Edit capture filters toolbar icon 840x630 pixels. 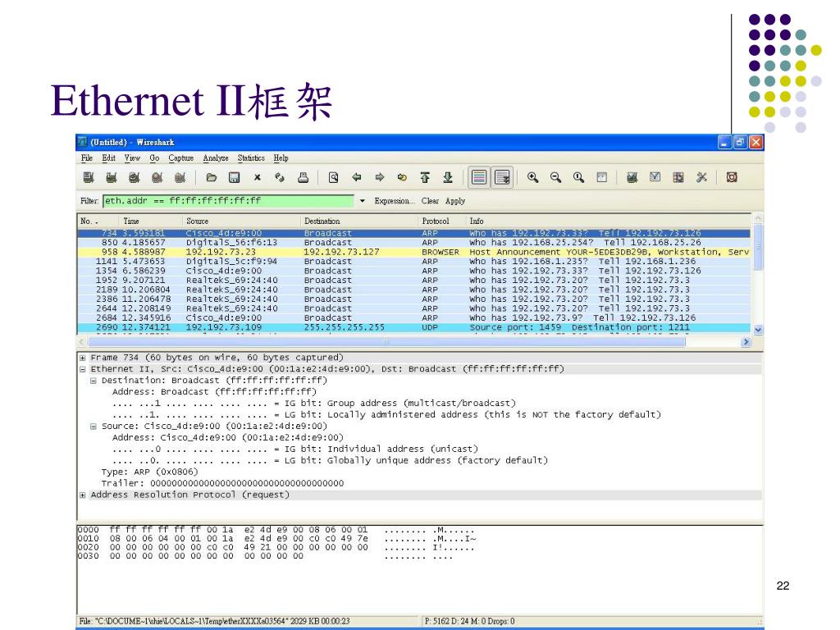click(x=632, y=177)
